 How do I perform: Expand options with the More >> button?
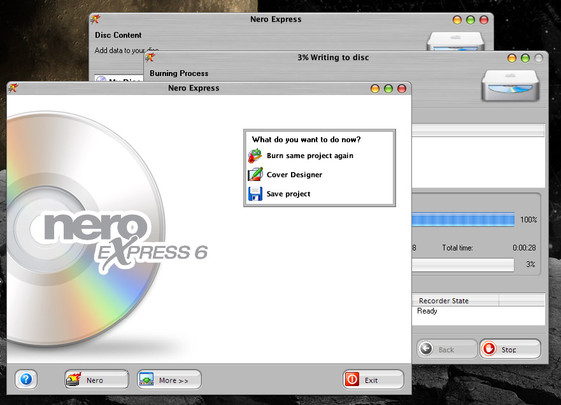point(169,379)
